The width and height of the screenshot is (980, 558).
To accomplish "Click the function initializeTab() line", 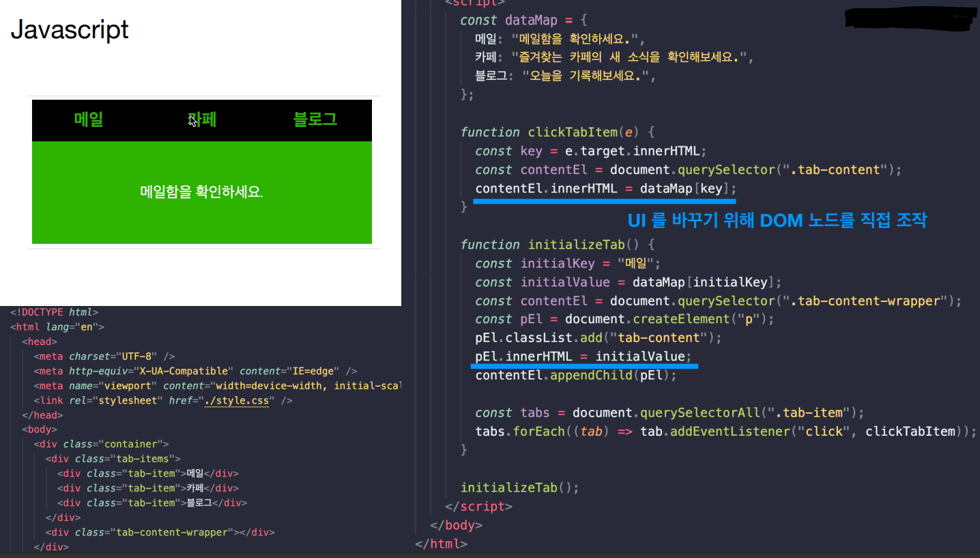I will [x=558, y=245].
